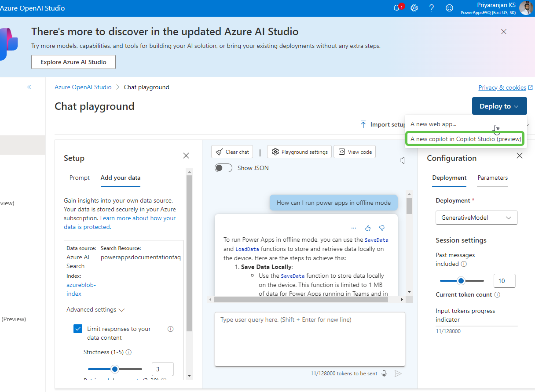Click the speaker icon in chat panel
This screenshot has width=535, height=392.
[x=402, y=161]
